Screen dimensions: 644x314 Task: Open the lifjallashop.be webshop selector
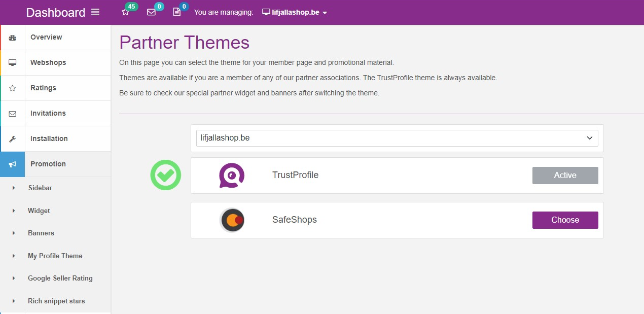[x=397, y=138]
